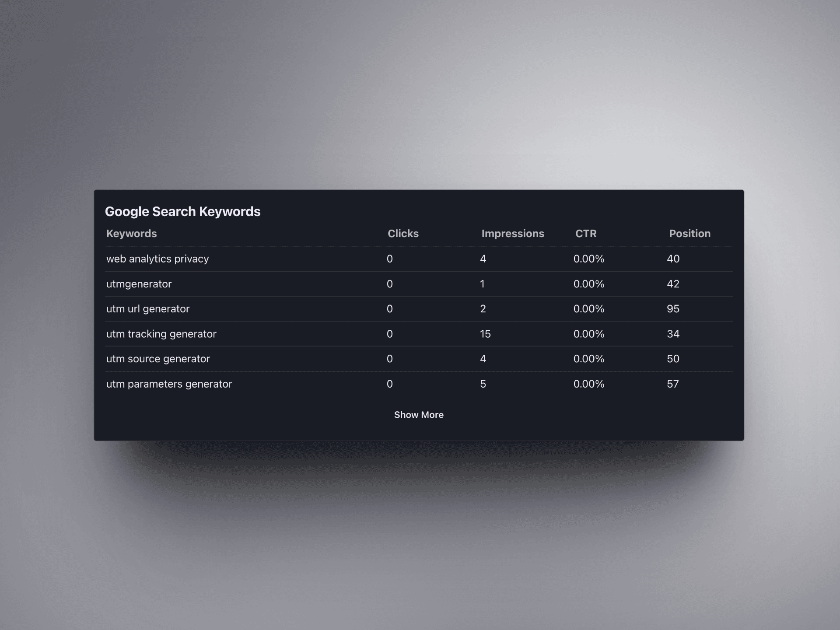Viewport: 840px width, 630px height.
Task: Click CTR 0.00% in utm tracking generator row
Action: point(589,334)
